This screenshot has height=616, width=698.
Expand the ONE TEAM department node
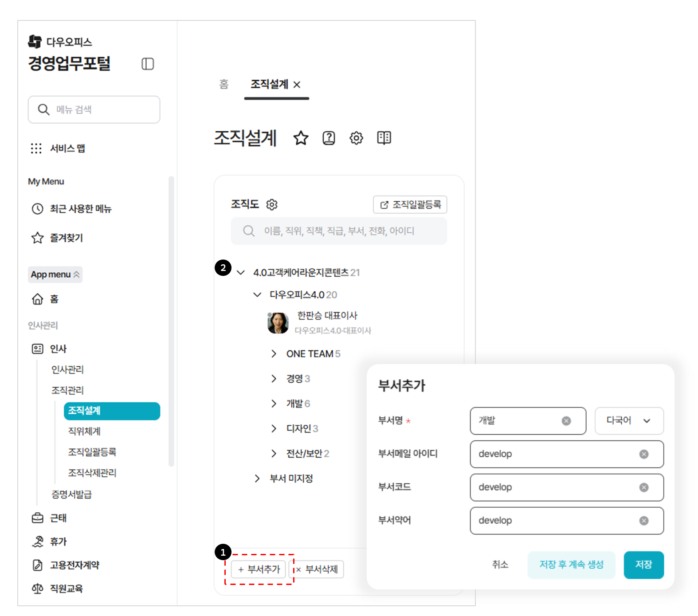point(274,354)
